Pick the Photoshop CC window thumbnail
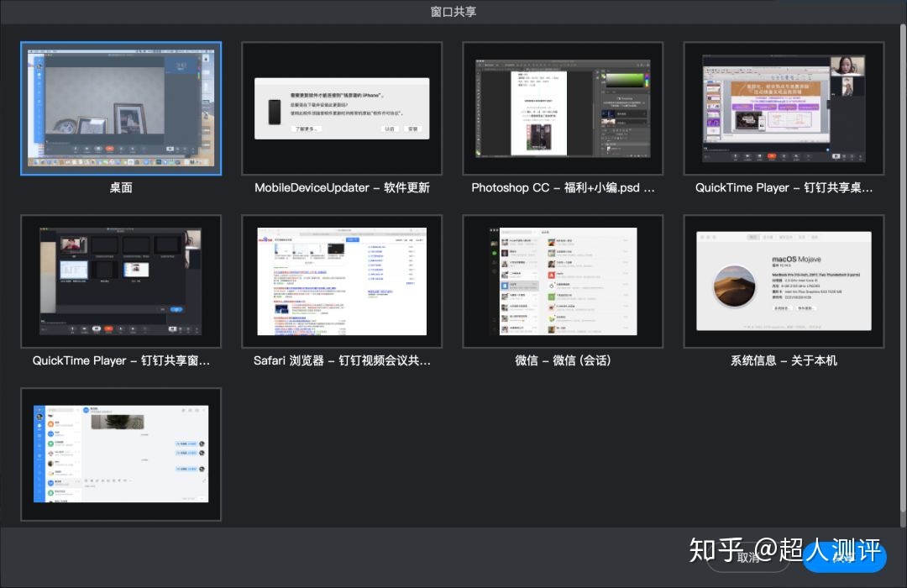This screenshot has height=588, width=907. tap(563, 108)
